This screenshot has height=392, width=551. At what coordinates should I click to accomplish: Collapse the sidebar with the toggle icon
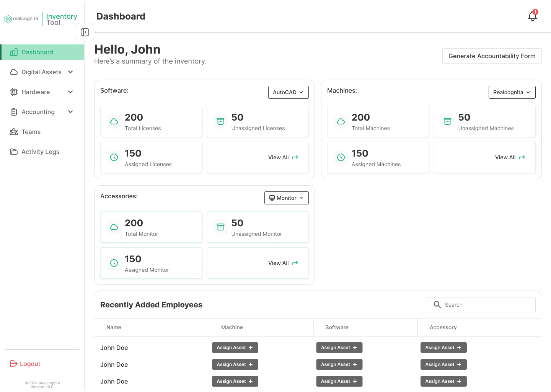[85, 32]
